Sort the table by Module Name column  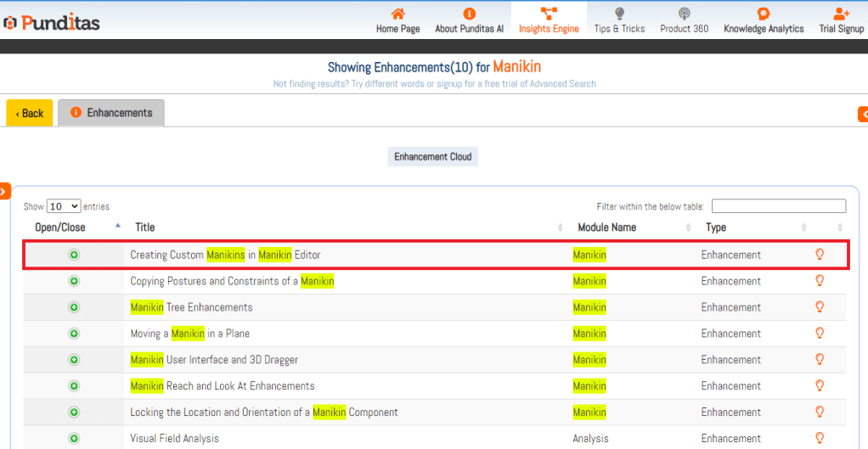pos(606,227)
